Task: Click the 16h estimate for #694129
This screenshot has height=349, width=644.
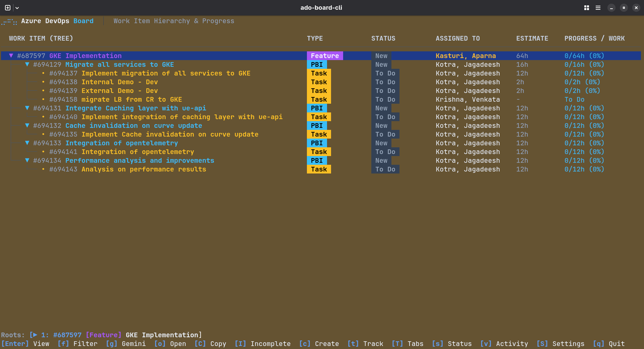Action: point(522,64)
